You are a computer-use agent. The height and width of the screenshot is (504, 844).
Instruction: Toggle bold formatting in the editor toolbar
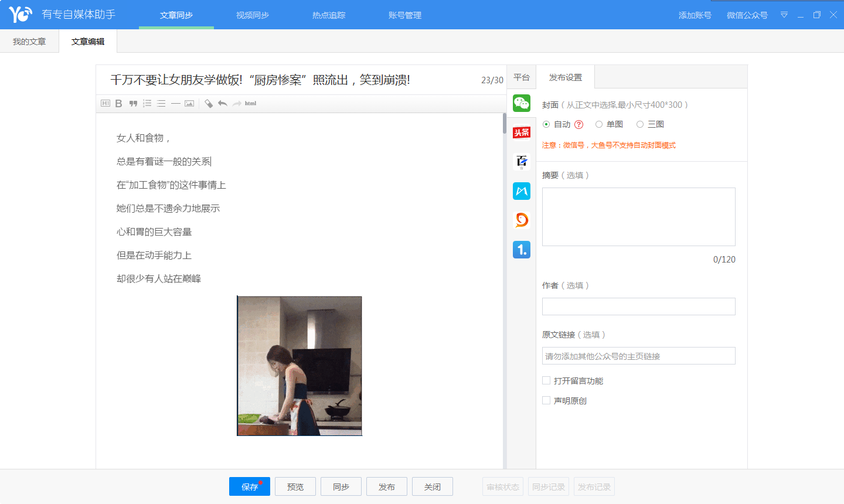[118, 104]
